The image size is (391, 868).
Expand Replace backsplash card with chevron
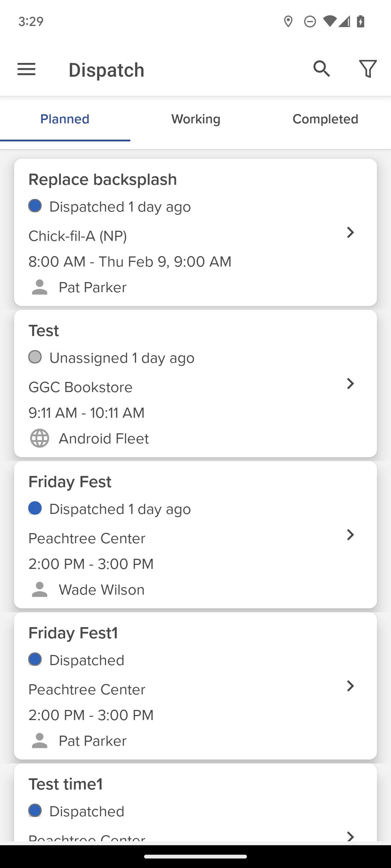pyautogui.click(x=350, y=232)
